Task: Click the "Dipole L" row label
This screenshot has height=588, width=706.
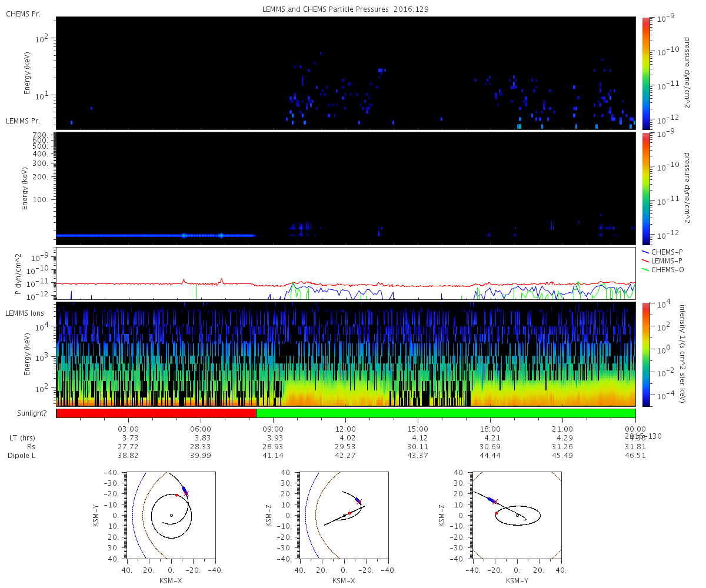Action: [23, 456]
